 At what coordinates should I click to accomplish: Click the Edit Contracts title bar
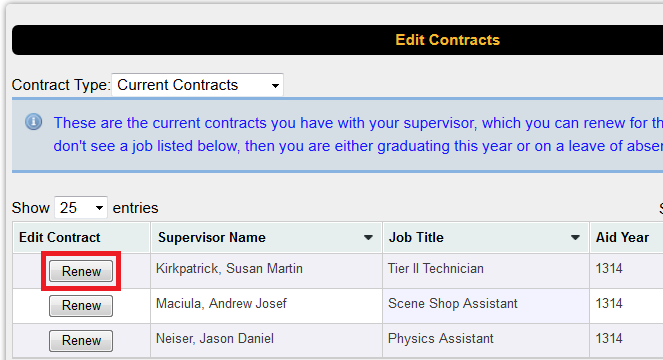click(x=337, y=40)
